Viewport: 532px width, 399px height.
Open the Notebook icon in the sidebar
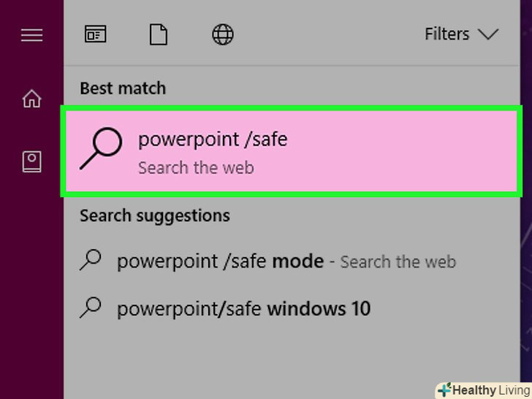click(x=31, y=162)
